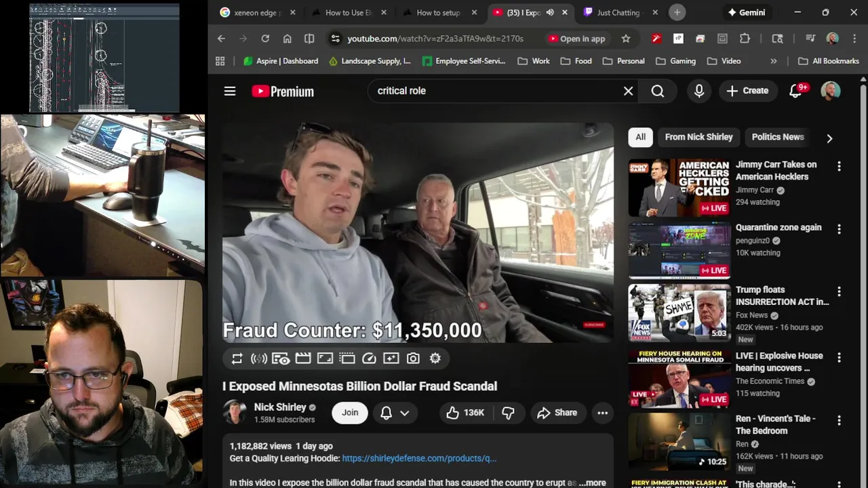Open the Chrome Extensions puzzle icon
Screen dimensions: 868x488
(745, 39)
